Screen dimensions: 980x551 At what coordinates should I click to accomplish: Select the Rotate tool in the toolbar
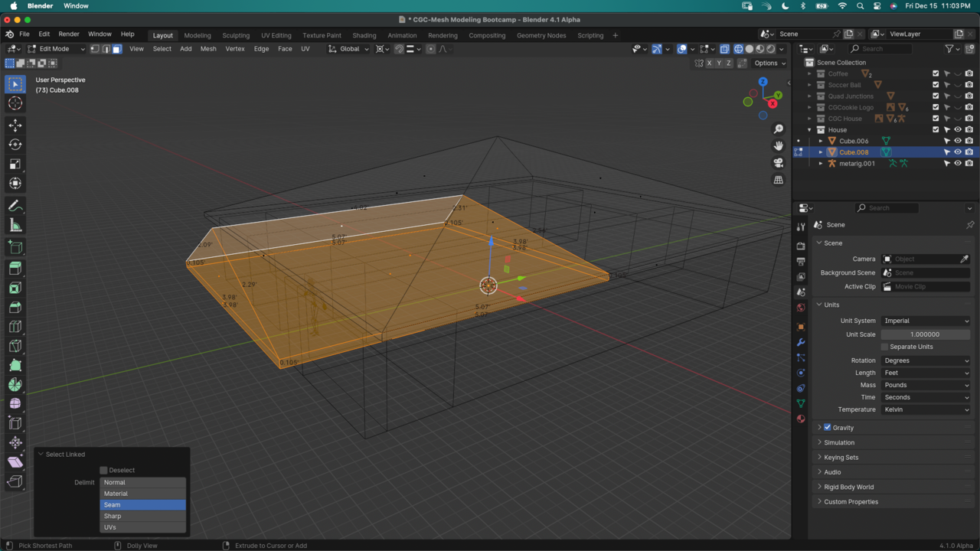pyautogui.click(x=15, y=145)
